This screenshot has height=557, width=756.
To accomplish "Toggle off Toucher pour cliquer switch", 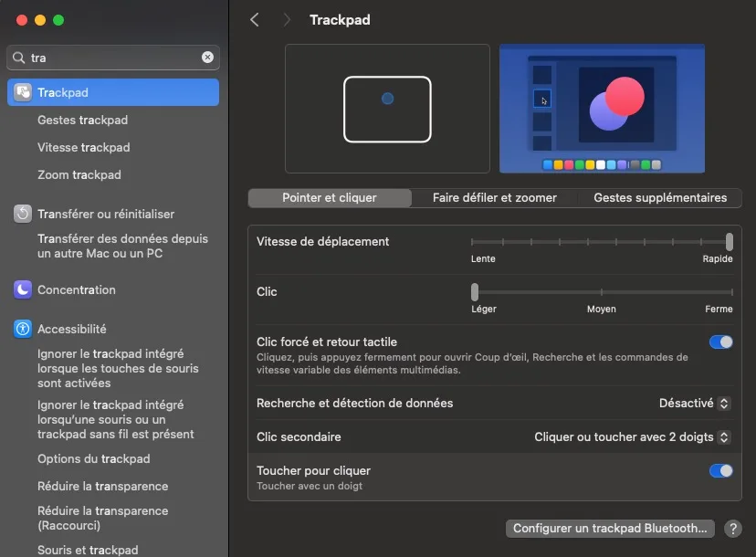I will pyautogui.click(x=720, y=470).
